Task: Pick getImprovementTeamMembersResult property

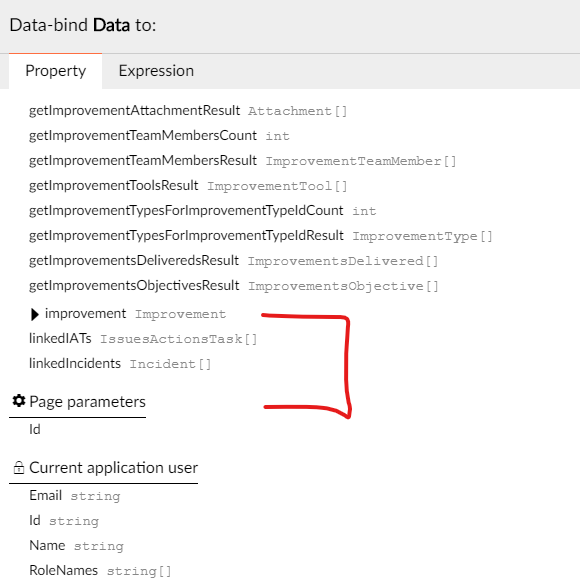Action: 243,161
